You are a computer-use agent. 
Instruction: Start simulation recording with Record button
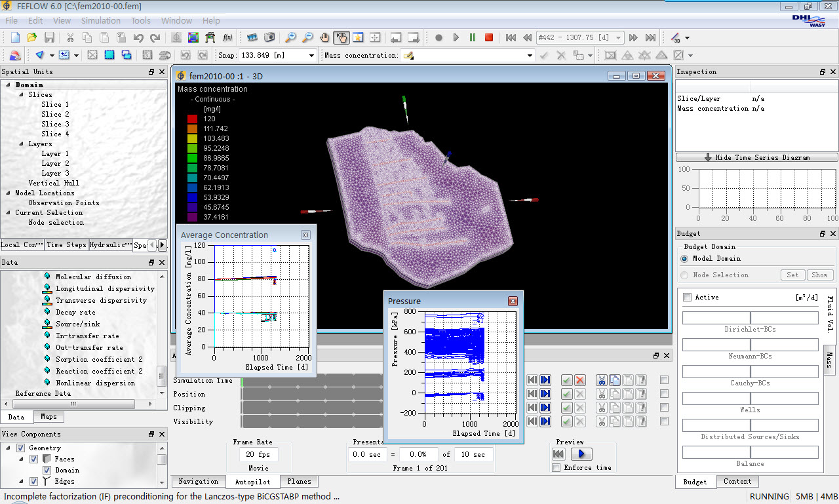click(x=439, y=37)
